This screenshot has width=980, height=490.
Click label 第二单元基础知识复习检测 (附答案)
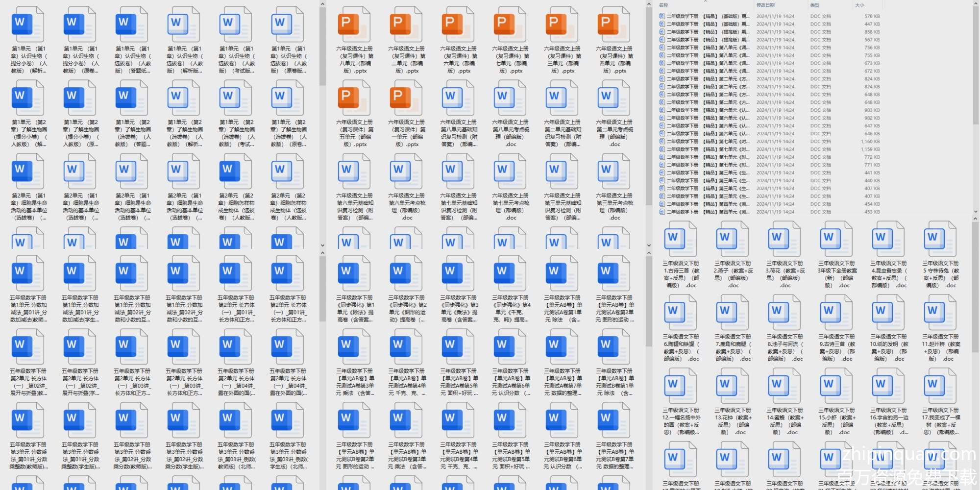(x=562, y=133)
